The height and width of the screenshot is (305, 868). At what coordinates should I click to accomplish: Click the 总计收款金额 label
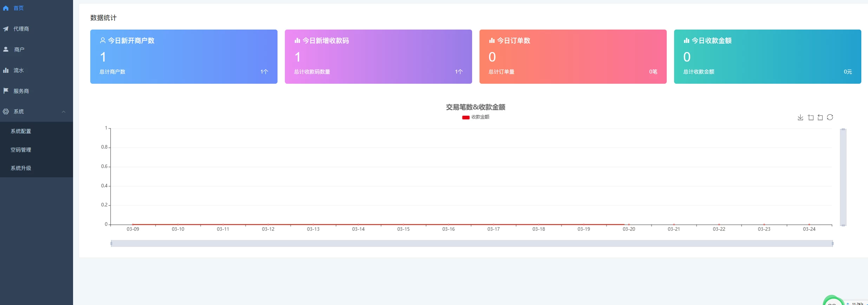[x=699, y=72]
